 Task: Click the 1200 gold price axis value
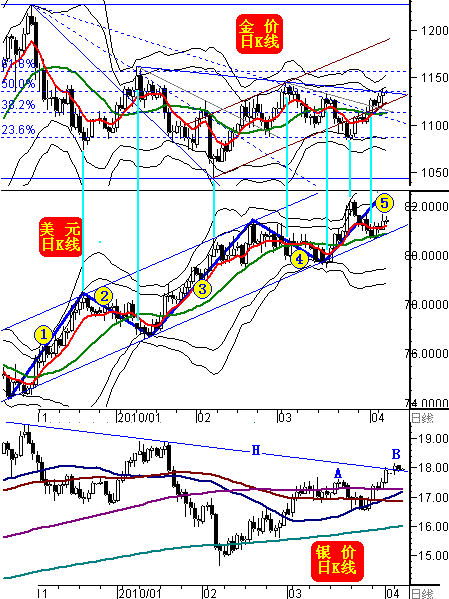[434, 30]
